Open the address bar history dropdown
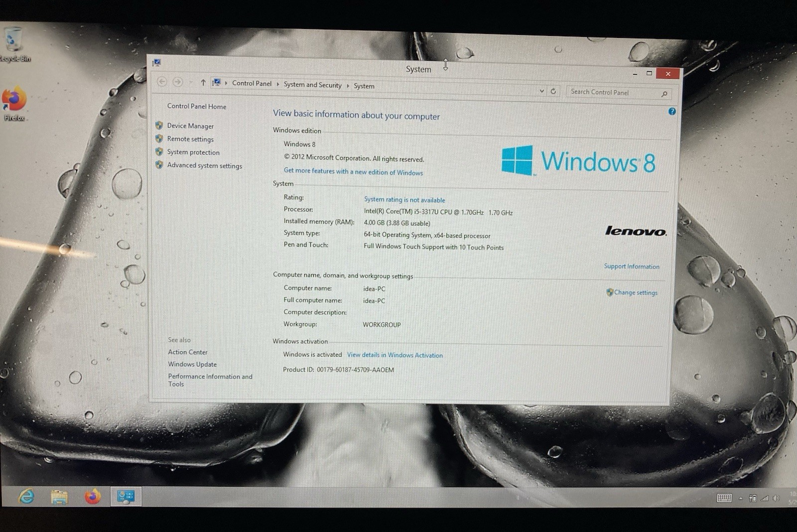The image size is (797, 532). coord(542,91)
